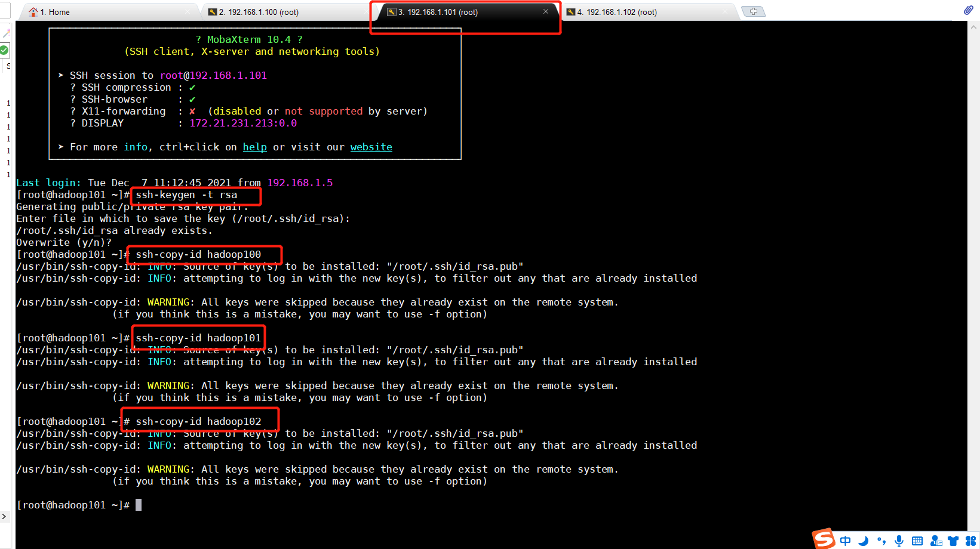Click the DISPLAY value 172.21.231.213:0.0
980x549 pixels.
(x=243, y=123)
